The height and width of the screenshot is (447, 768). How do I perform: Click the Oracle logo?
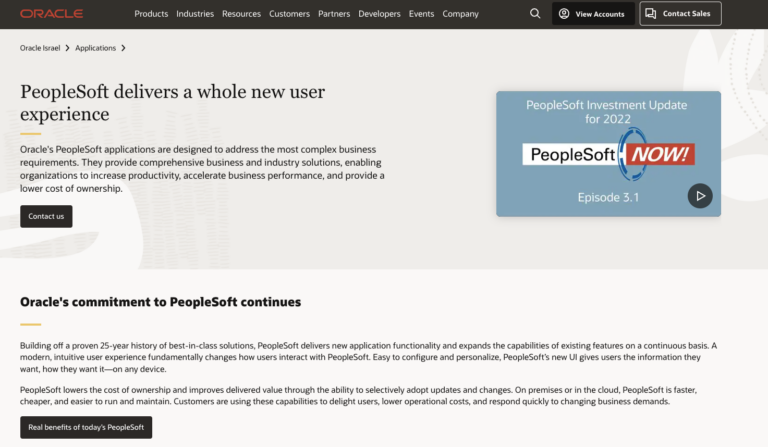[x=51, y=14]
